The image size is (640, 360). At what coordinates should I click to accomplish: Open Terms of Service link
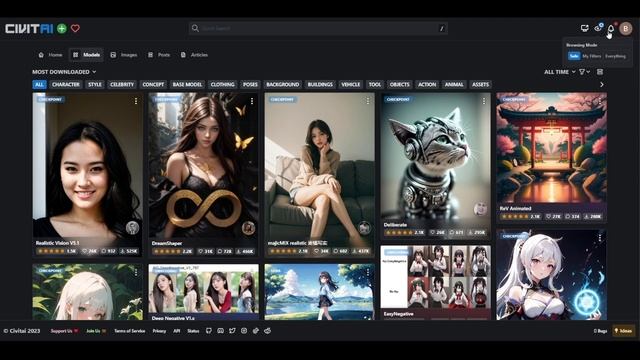pyautogui.click(x=129, y=331)
